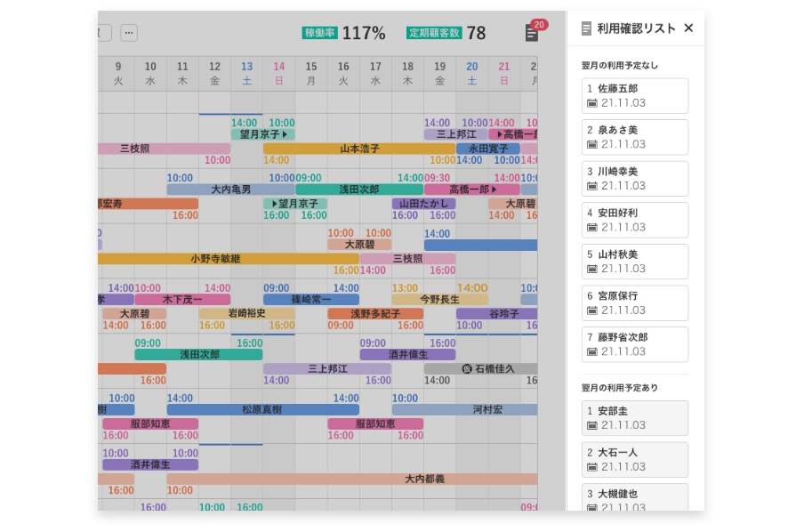Open the 木下茂一 booking bar

[x=182, y=299]
